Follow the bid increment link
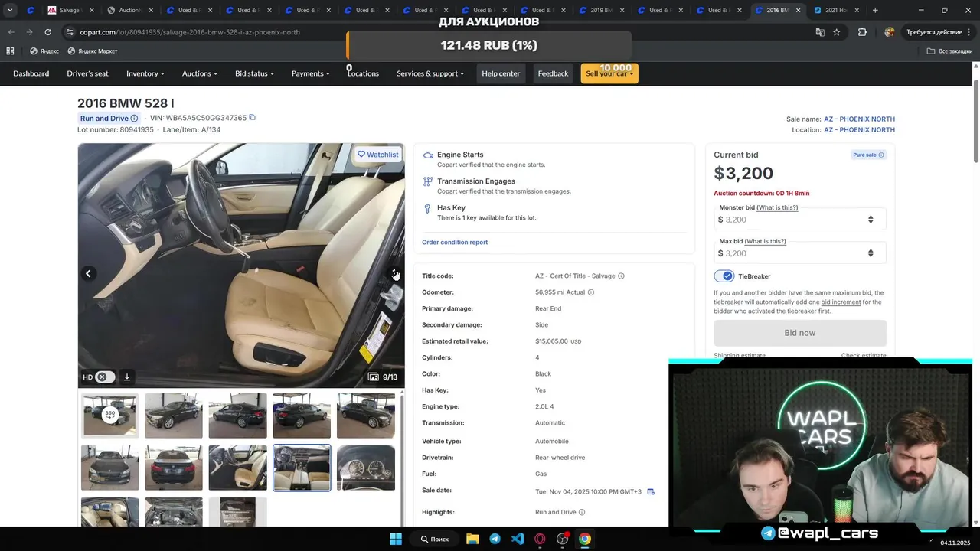The height and width of the screenshot is (551, 980). tap(841, 302)
